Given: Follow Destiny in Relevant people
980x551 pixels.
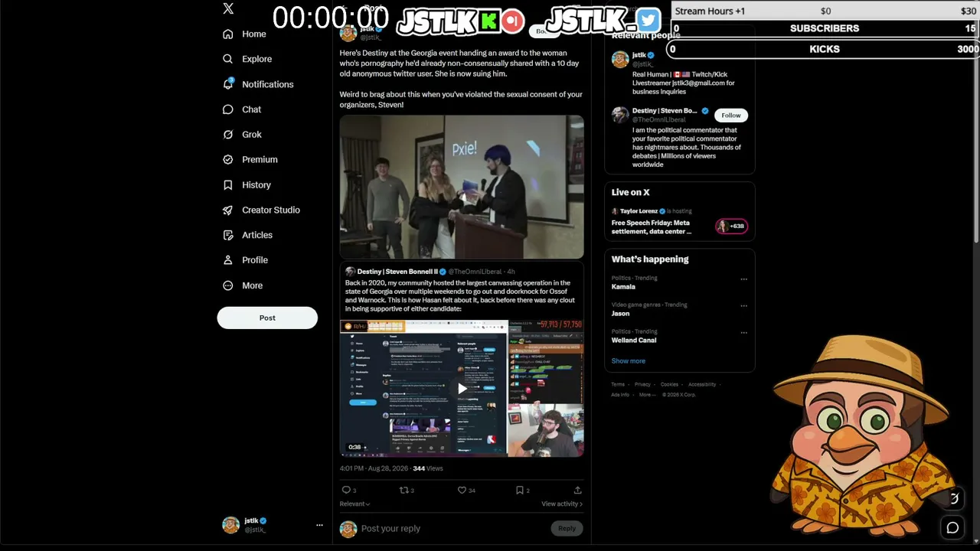Looking at the screenshot, I should click(731, 116).
